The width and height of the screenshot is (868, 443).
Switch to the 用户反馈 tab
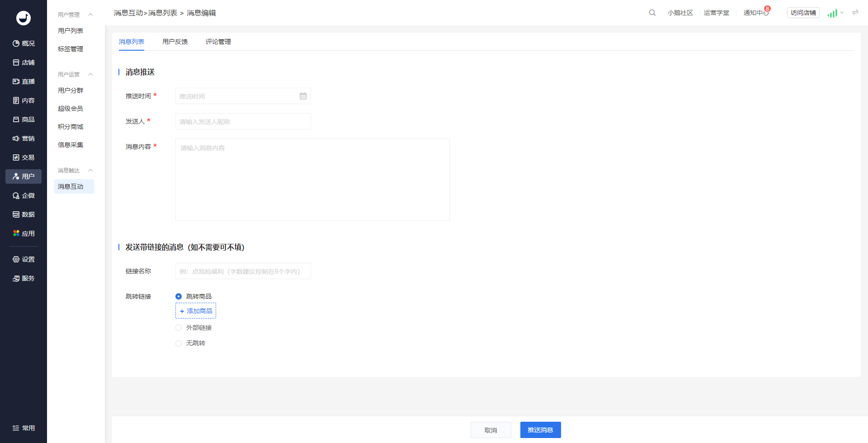[175, 42]
